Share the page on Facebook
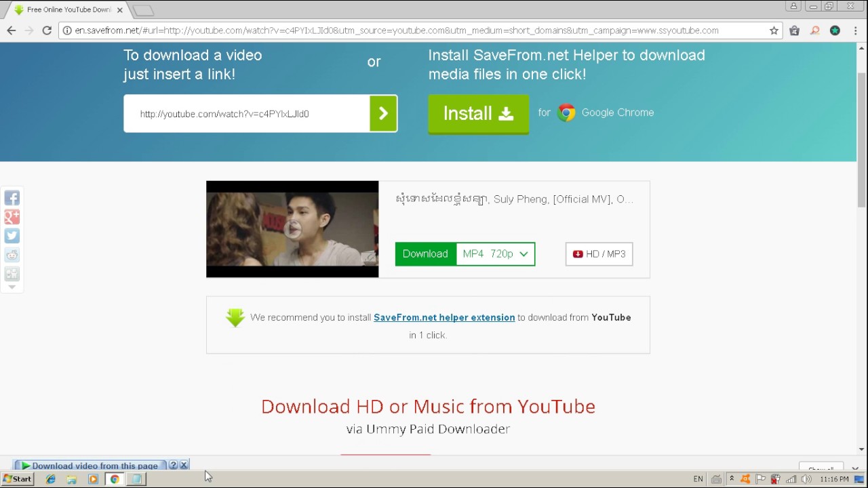868x488 pixels. click(x=12, y=198)
